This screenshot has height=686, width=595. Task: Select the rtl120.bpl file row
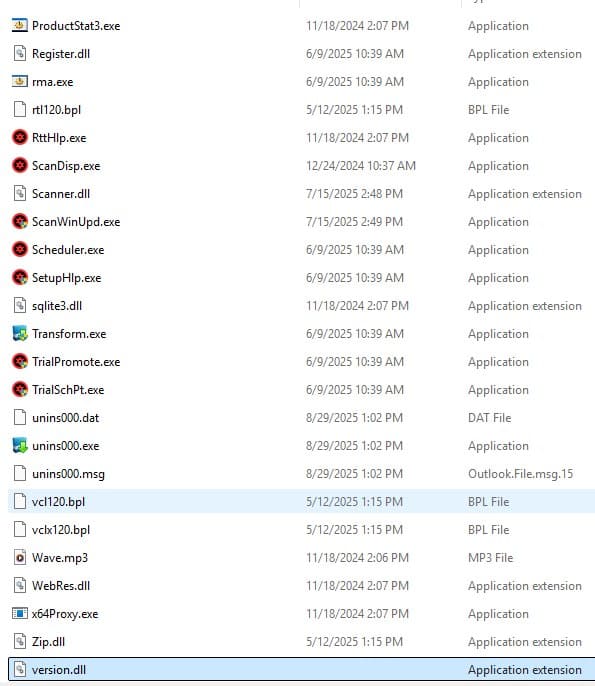coord(301,110)
